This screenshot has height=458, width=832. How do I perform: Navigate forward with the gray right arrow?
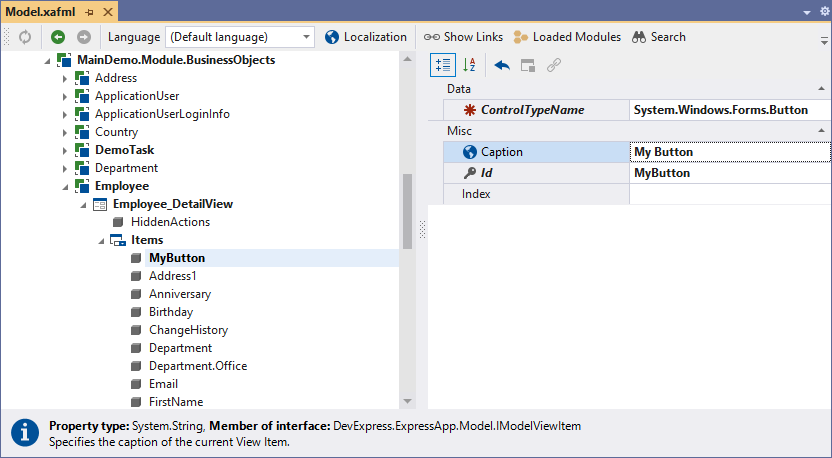tap(84, 37)
